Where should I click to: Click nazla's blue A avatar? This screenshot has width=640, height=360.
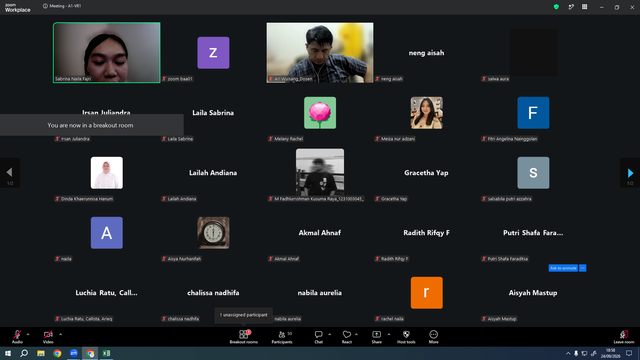click(107, 233)
